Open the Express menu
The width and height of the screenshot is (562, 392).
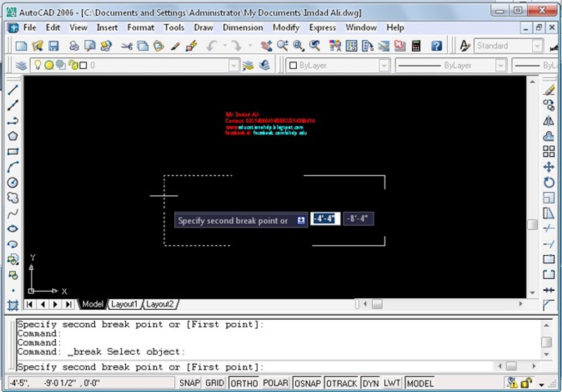(322, 28)
